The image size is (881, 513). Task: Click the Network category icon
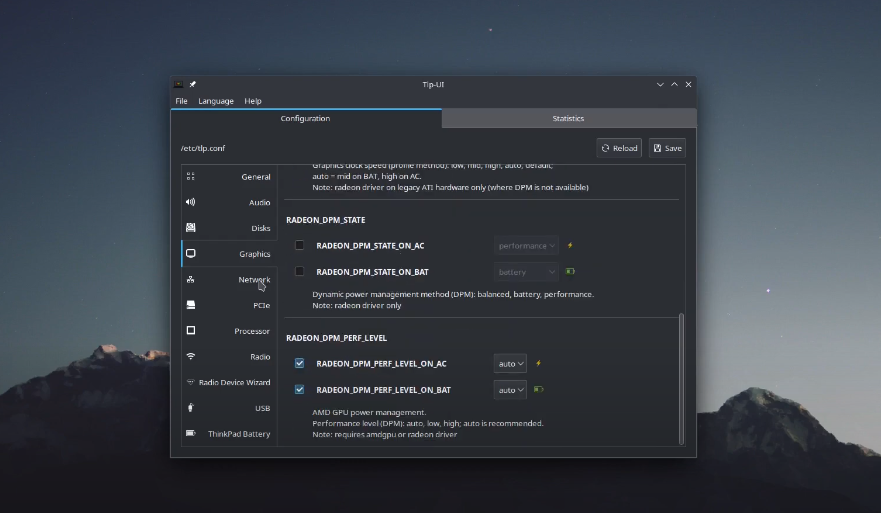pos(190,280)
